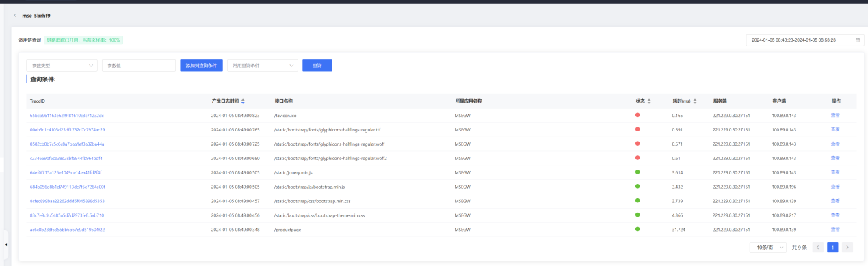Open trace 8cfec899baa22262ddd5f045898d5353
Image resolution: width=868 pixels, height=266 pixels.
coord(67,201)
